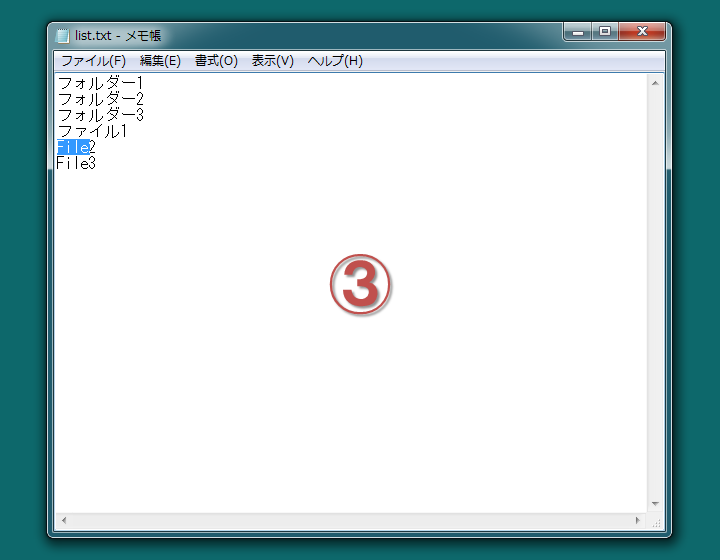The height and width of the screenshot is (560, 720).
Task: Click the horizontal scrollbar right arrow
Action: [x=637, y=521]
